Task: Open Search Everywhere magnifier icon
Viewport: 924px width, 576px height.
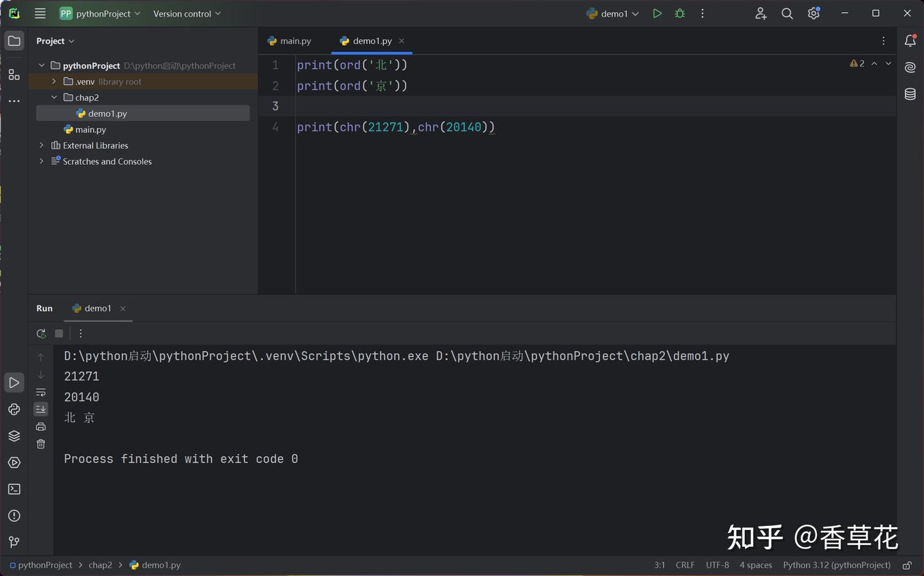Action: tap(787, 13)
